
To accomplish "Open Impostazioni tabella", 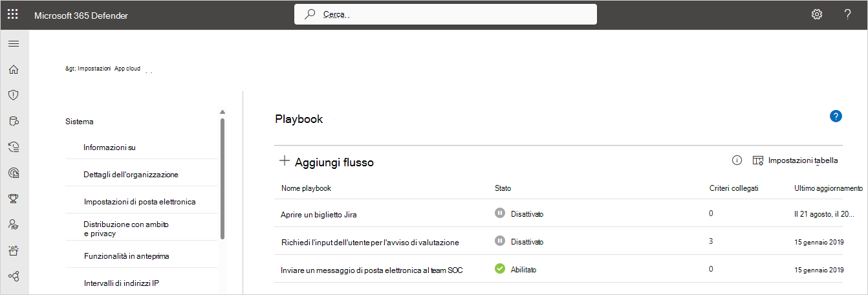I will click(x=804, y=160).
